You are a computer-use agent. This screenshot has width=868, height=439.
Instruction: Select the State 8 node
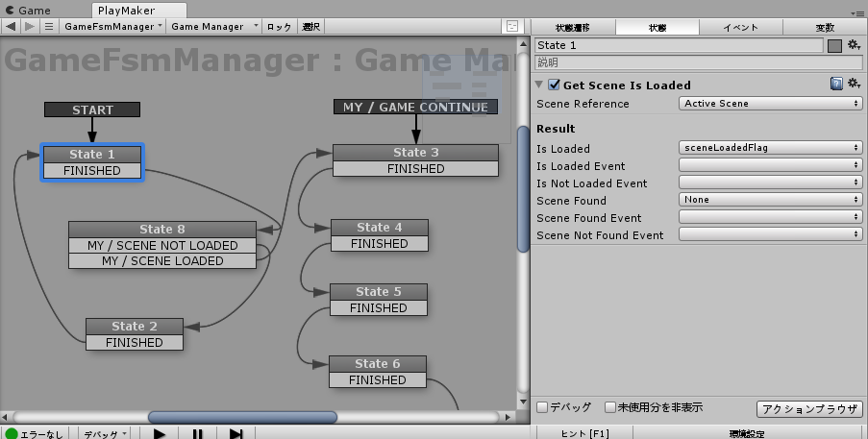[162, 229]
